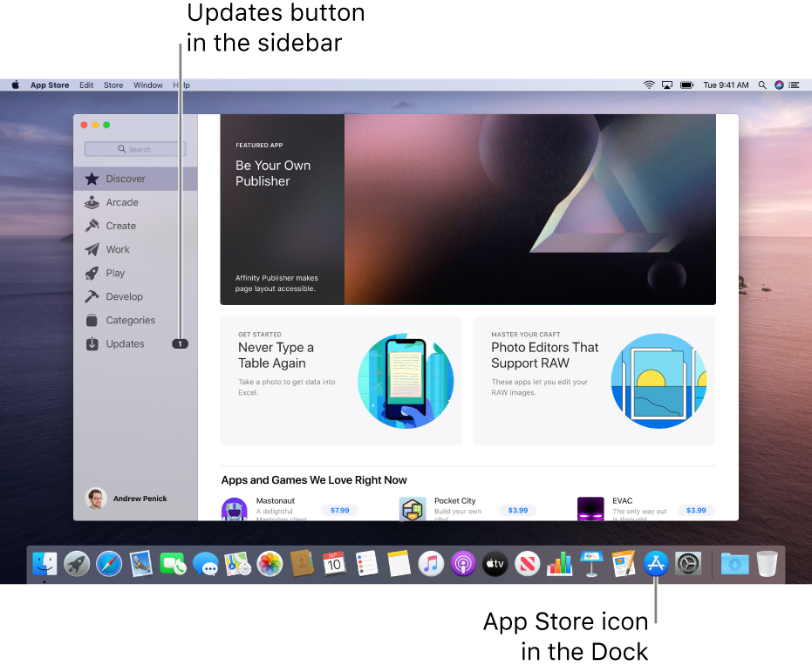Open Andrew Penick account profile
This screenshot has width=812, height=672.
(126, 499)
